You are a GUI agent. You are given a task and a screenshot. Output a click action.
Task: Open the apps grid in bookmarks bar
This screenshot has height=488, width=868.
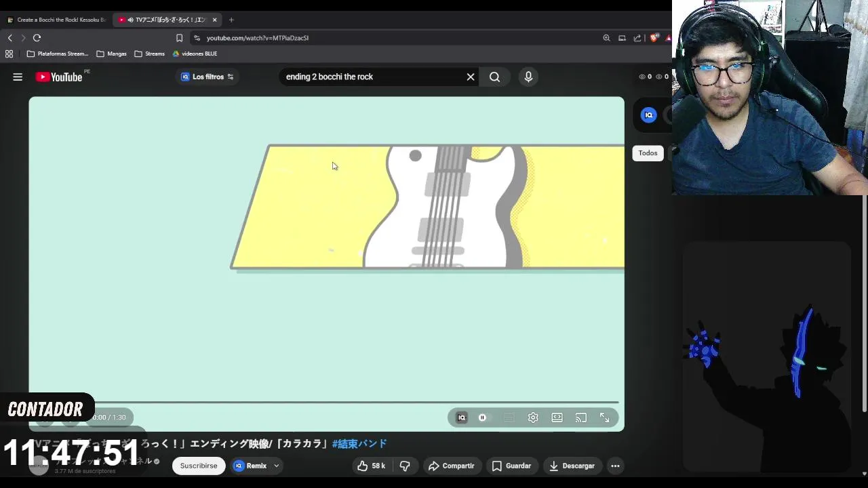pyautogui.click(x=9, y=54)
